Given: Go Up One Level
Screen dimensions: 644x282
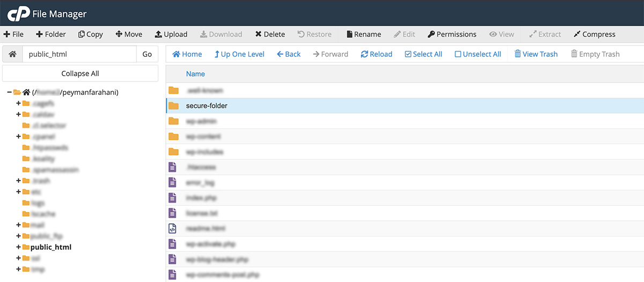Looking at the screenshot, I should (239, 54).
